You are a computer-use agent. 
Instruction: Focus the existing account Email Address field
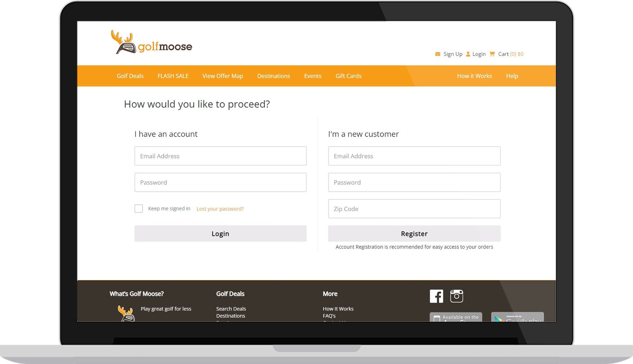(x=220, y=156)
